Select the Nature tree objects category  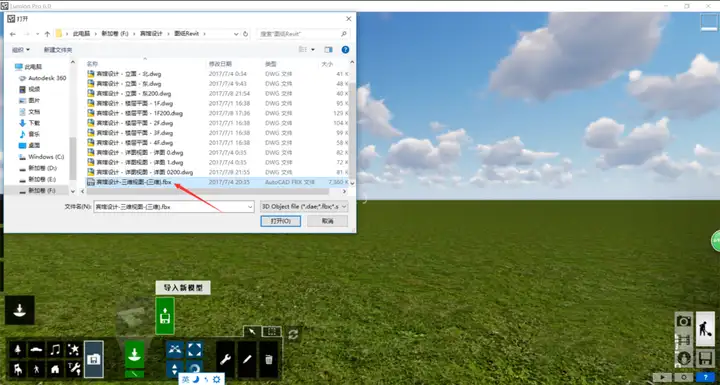pyautogui.click(x=18, y=350)
